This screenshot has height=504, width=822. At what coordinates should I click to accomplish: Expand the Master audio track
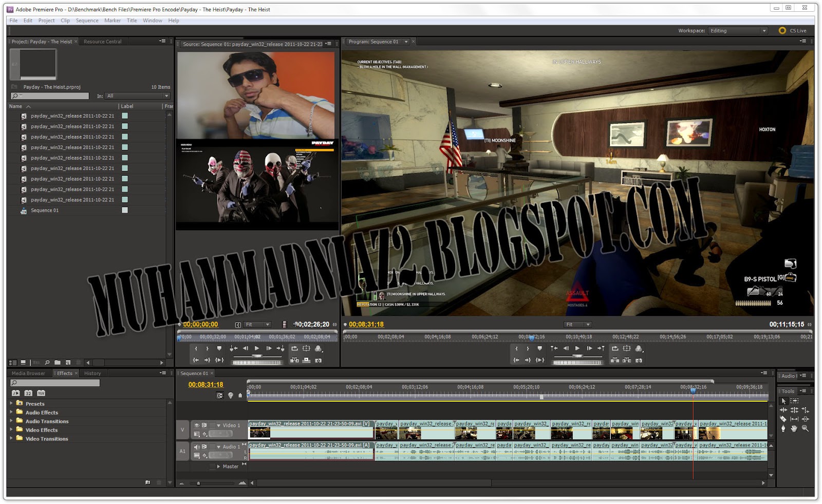pyautogui.click(x=218, y=466)
